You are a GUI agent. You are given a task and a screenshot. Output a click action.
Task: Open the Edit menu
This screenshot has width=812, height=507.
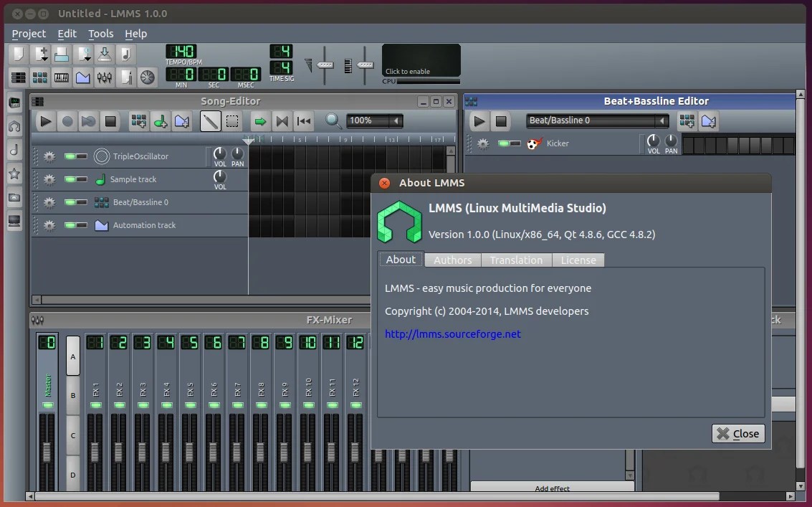pyautogui.click(x=67, y=34)
